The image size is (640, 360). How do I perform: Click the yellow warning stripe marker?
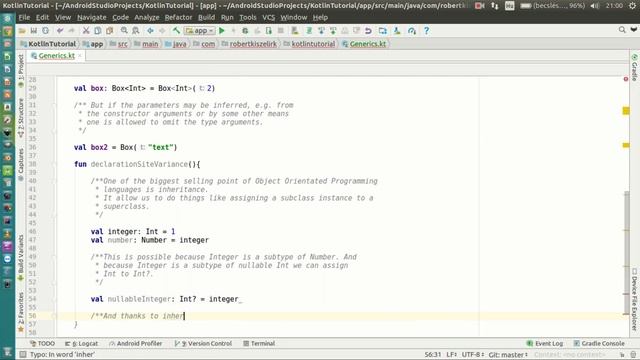click(626, 111)
